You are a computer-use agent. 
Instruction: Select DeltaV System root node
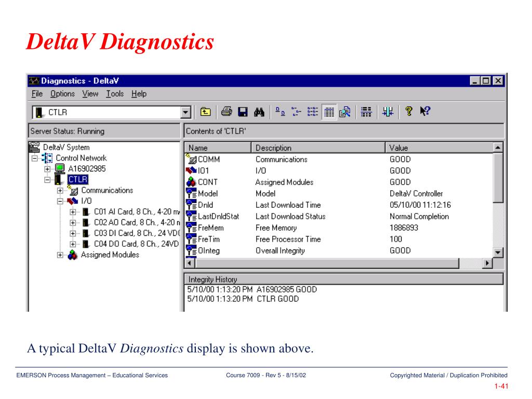click(x=66, y=147)
